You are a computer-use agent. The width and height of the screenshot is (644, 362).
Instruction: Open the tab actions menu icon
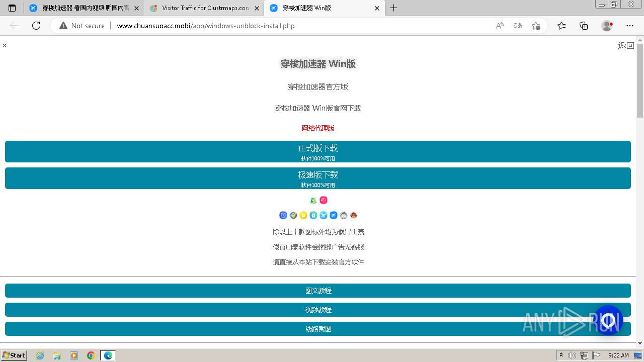click(x=12, y=8)
